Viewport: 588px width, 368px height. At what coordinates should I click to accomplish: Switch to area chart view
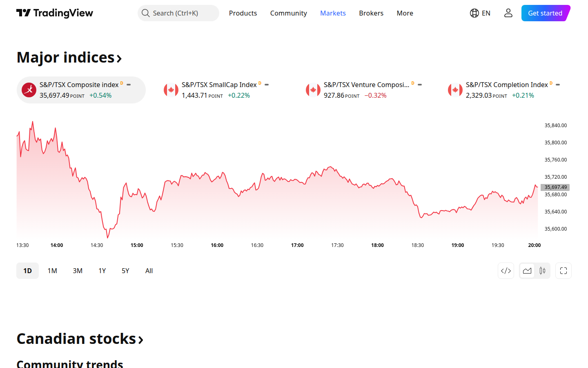click(527, 271)
